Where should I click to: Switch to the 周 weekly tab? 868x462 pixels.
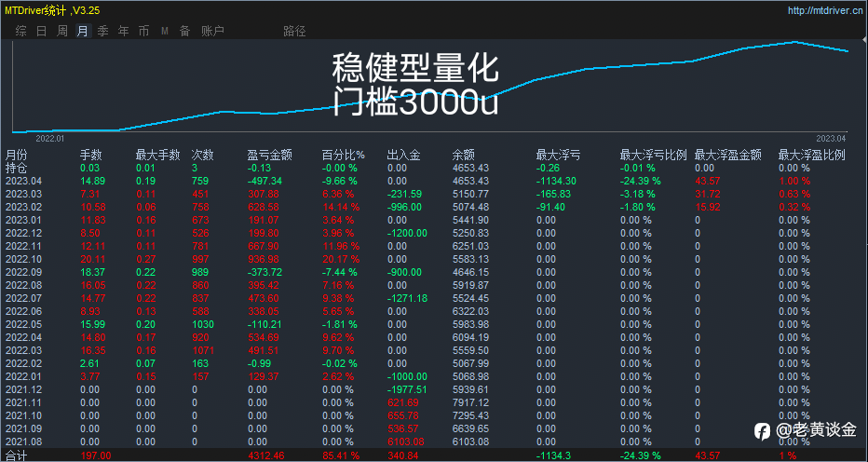(62, 31)
